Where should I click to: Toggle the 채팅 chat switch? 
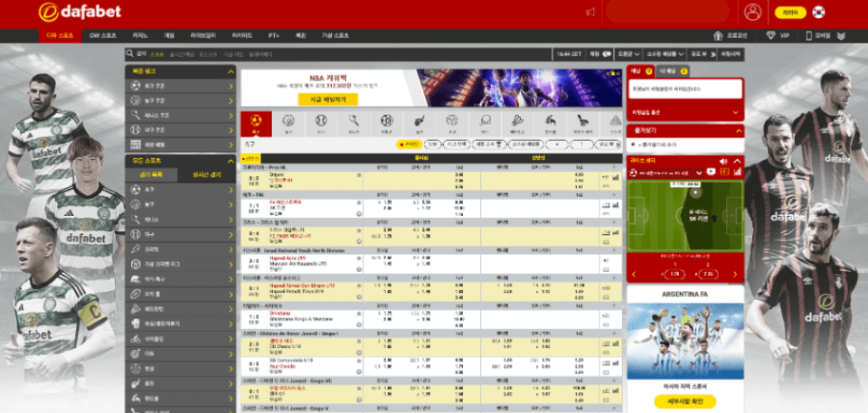tap(606, 53)
